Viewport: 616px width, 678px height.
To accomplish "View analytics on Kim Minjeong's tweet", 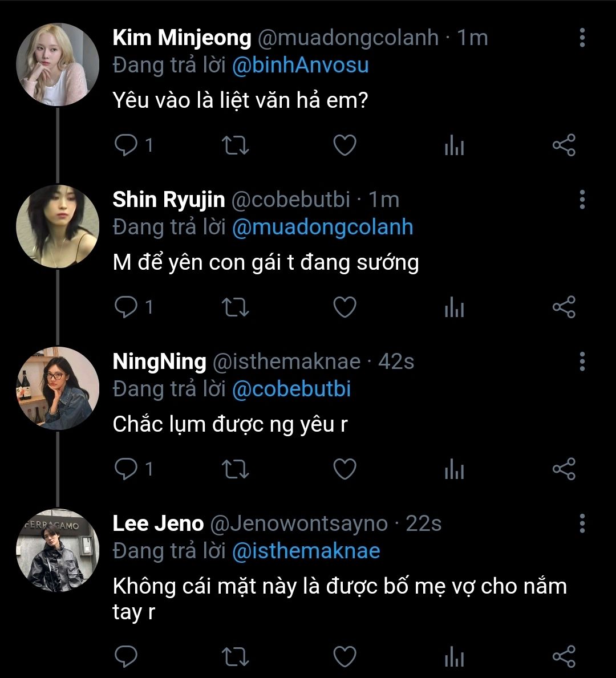I will [454, 146].
